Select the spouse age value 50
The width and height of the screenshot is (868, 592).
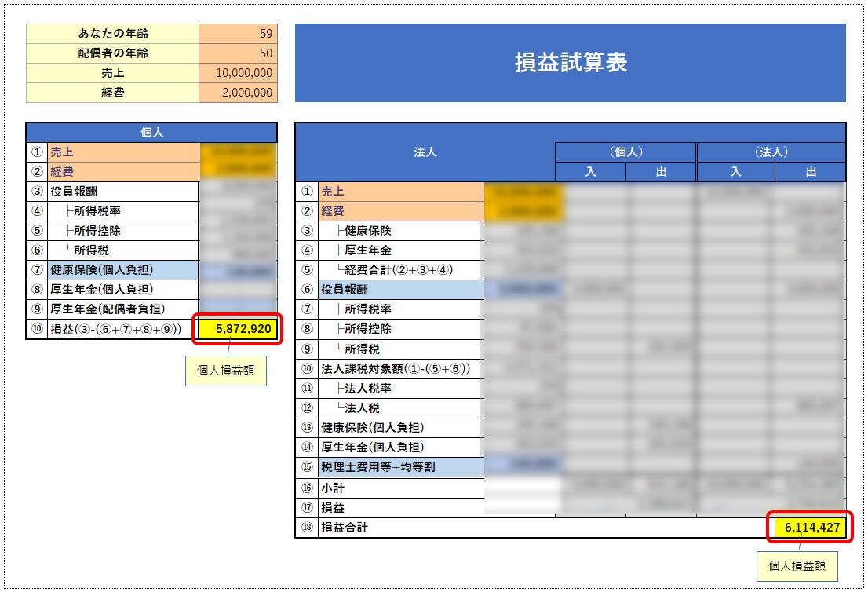pos(238,53)
